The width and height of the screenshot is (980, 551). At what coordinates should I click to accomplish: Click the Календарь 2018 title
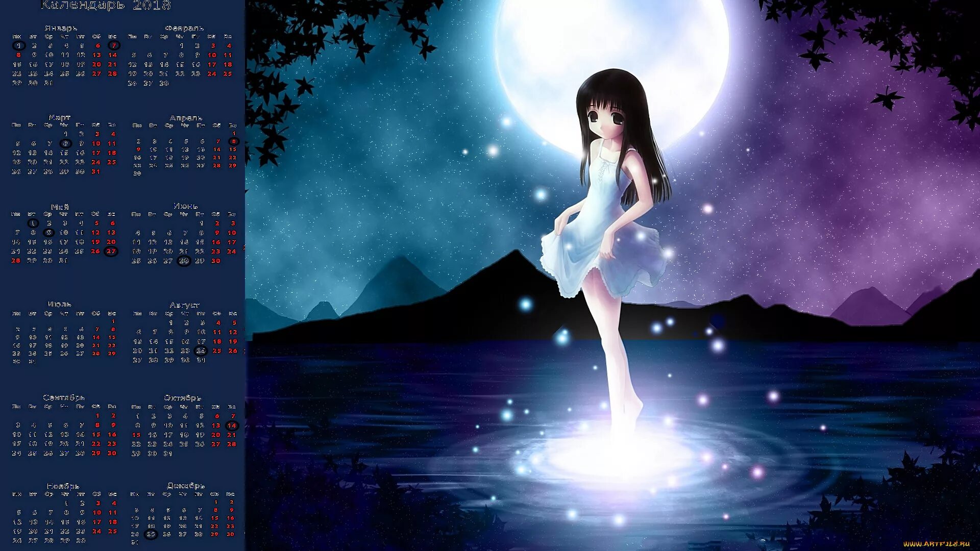click(x=106, y=6)
